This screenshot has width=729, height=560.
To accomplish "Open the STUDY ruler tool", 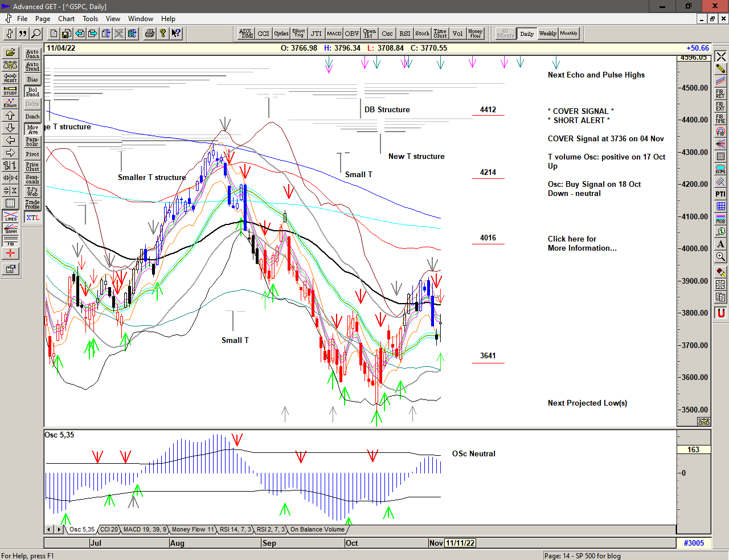I will point(10,90).
